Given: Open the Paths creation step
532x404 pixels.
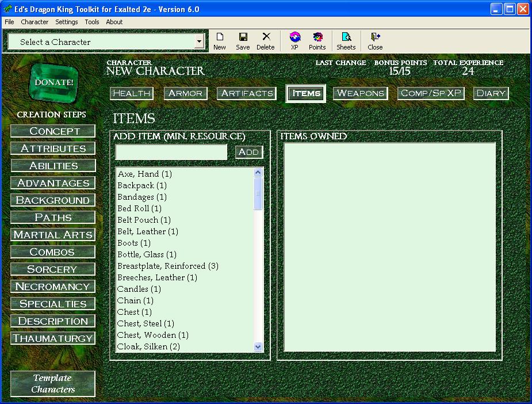Looking at the screenshot, I should click(x=53, y=218).
